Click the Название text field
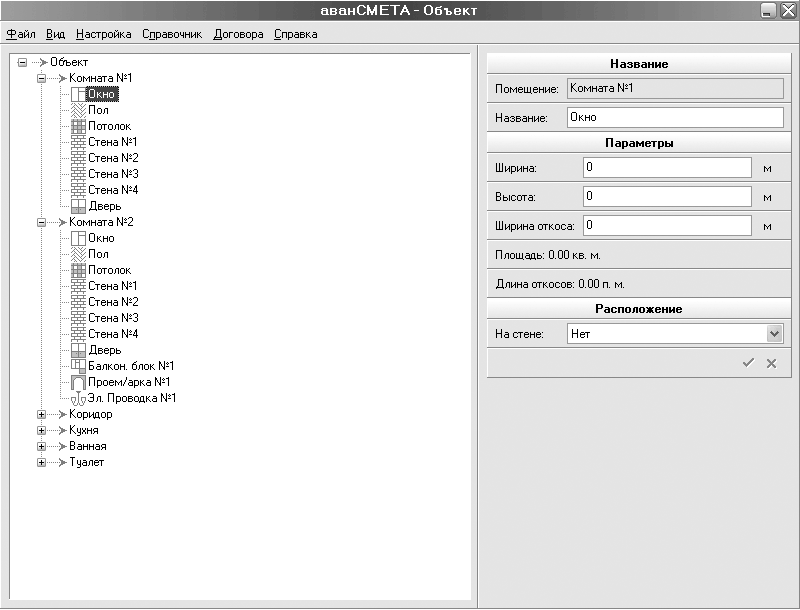 (674, 118)
